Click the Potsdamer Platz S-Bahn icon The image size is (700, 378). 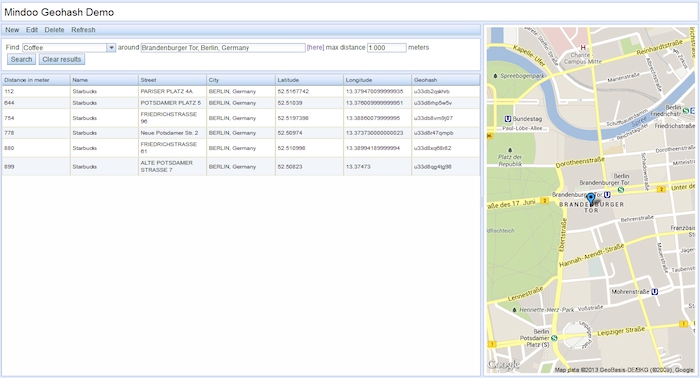click(554, 338)
